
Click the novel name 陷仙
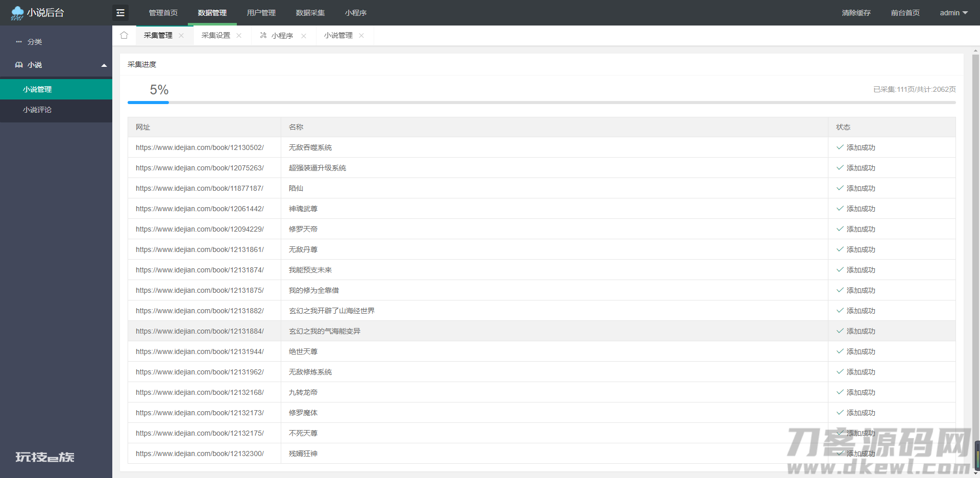coord(296,188)
